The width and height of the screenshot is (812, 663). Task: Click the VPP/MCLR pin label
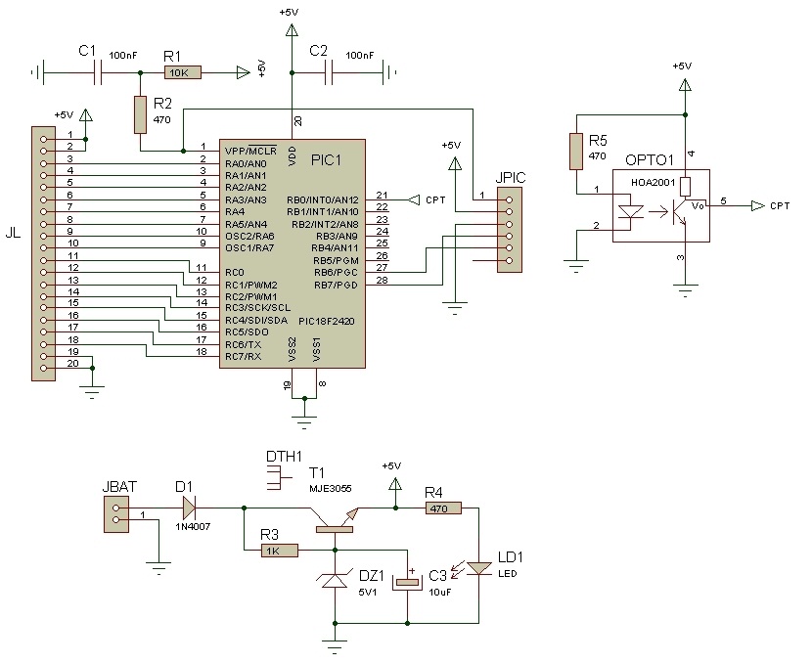point(251,151)
